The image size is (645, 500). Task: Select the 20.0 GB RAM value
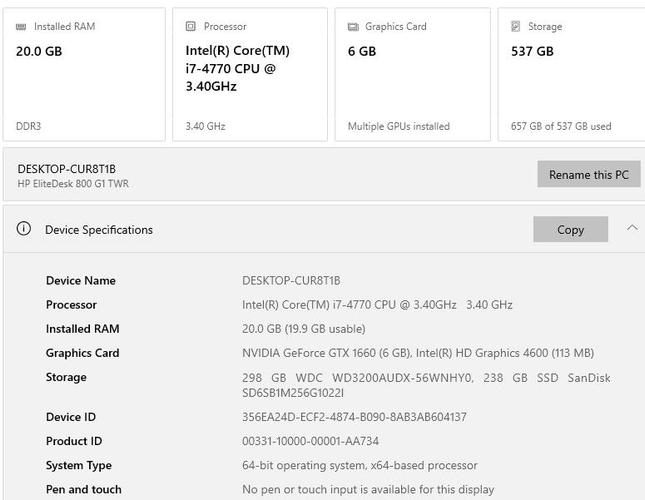click(x=39, y=51)
